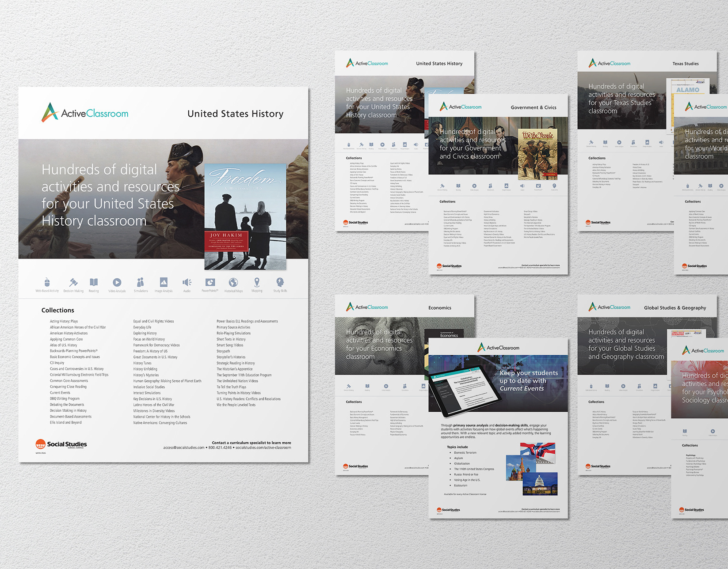Click the ActiveClassroom logo on large US History flyer
Viewport: 728px width, 569px height.
(x=85, y=112)
